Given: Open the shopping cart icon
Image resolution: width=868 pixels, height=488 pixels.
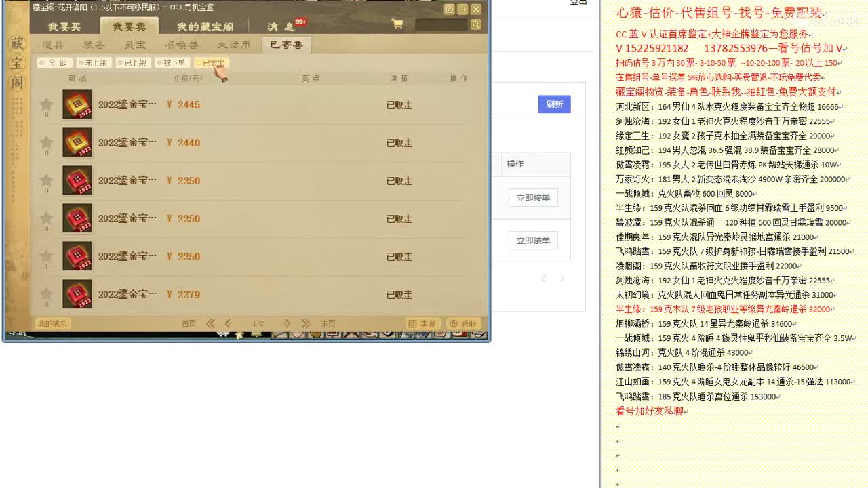Looking at the screenshot, I should [x=397, y=24].
